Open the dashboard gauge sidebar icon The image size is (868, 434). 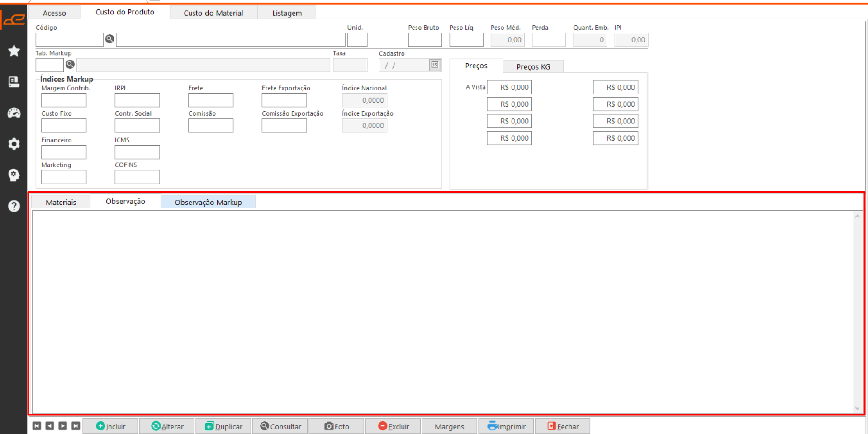[14, 113]
